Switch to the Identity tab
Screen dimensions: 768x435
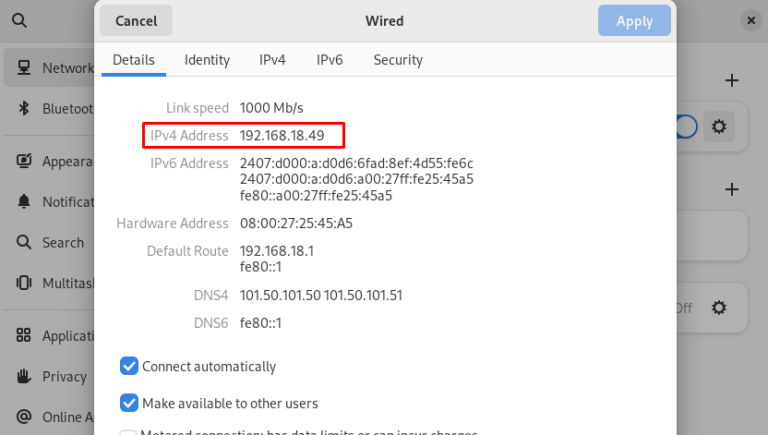click(207, 60)
